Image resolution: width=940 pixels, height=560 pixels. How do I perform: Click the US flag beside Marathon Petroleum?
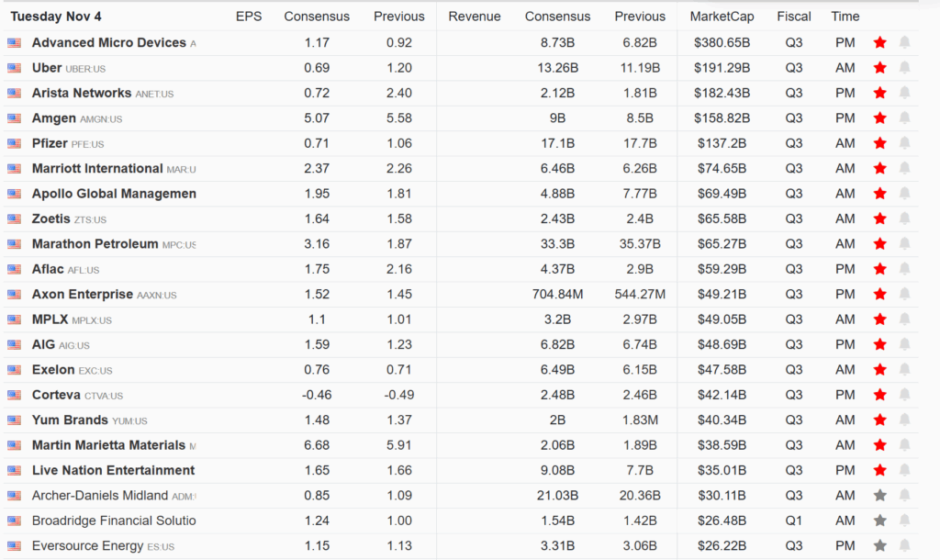tap(13, 243)
